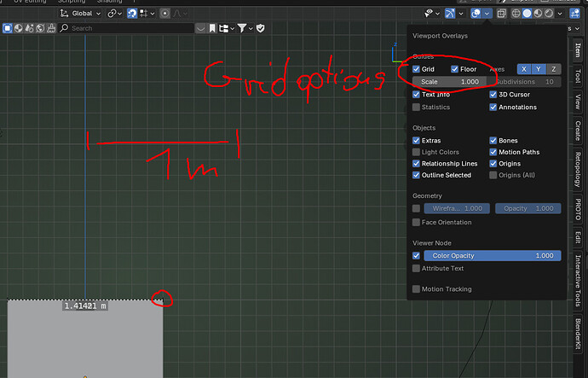Toggle the viewport gizmo display icon

(450, 14)
